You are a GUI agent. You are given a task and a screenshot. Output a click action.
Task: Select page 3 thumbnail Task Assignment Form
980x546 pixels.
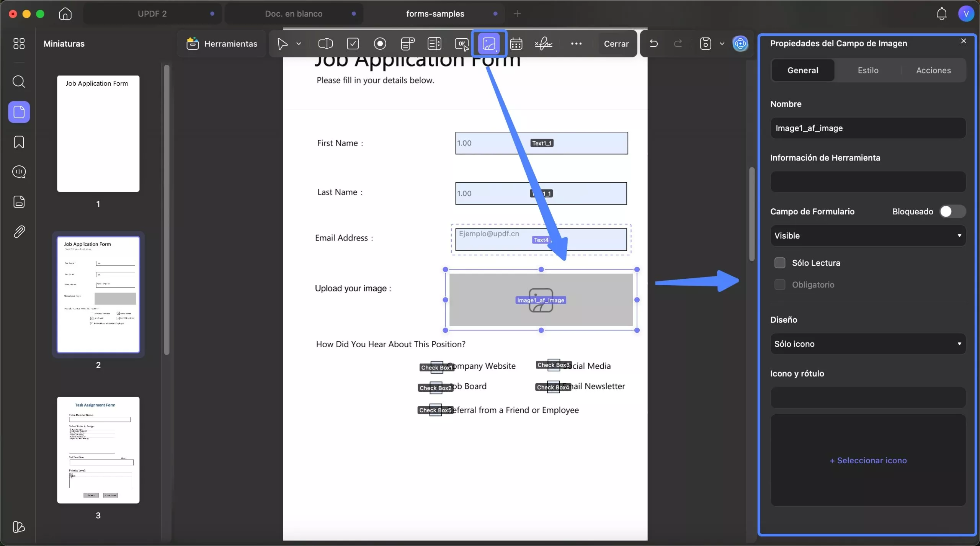point(98,450)
